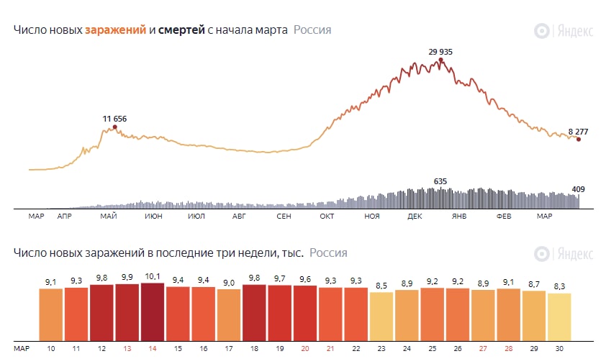Click the date label 30 on bottom axis
The width and height of the screenshot is (606, 364).
point(559,348)
